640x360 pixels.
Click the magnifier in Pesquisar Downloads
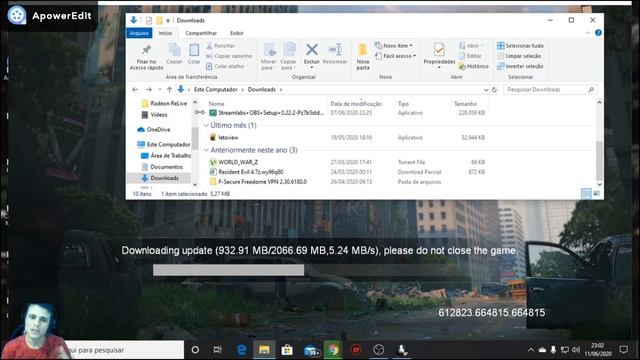[591, 89]
